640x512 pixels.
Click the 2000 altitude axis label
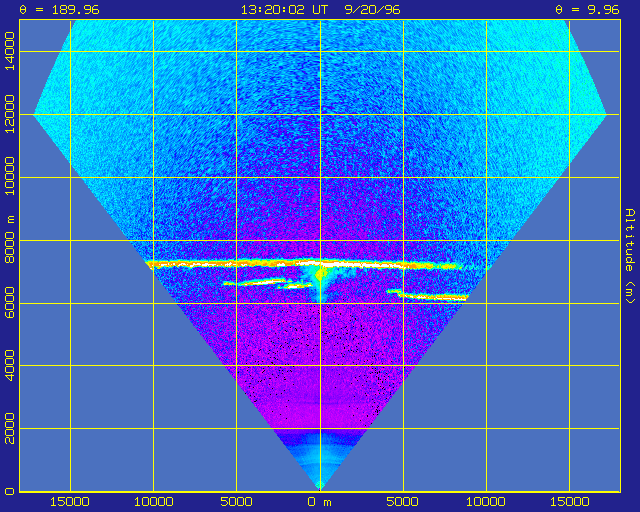pos(9,428)
